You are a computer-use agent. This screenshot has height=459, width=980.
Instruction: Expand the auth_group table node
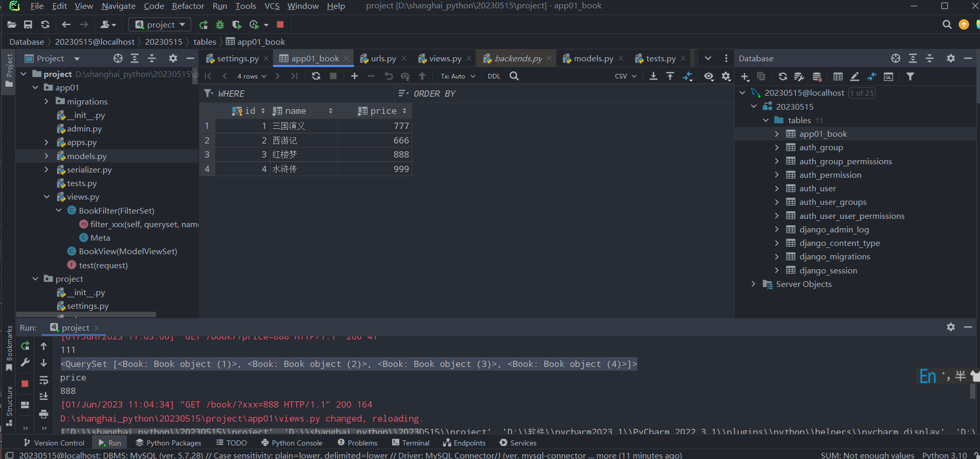[777, 148]
